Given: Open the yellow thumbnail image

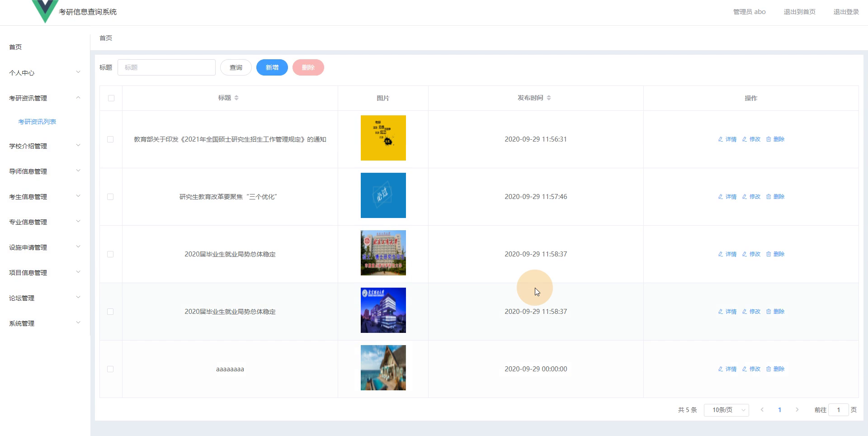Looking at the screenshot, I should [383, 138].
